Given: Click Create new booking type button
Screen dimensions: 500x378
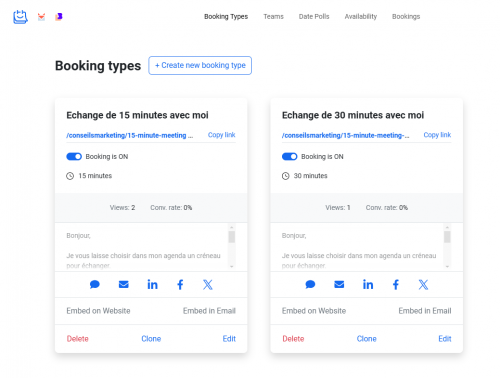Looking at the screenshot, I should point(200,65).
